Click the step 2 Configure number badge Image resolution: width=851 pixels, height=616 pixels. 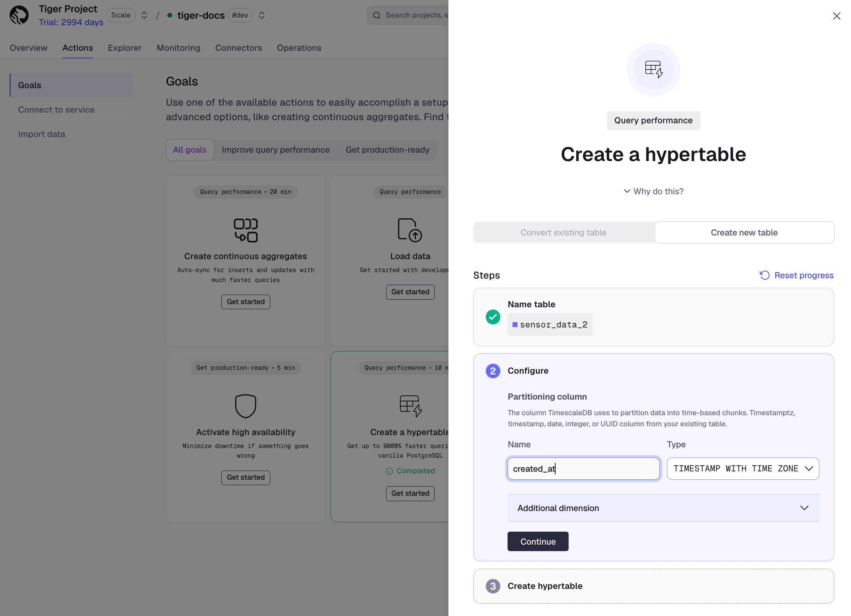pos(493,371)
